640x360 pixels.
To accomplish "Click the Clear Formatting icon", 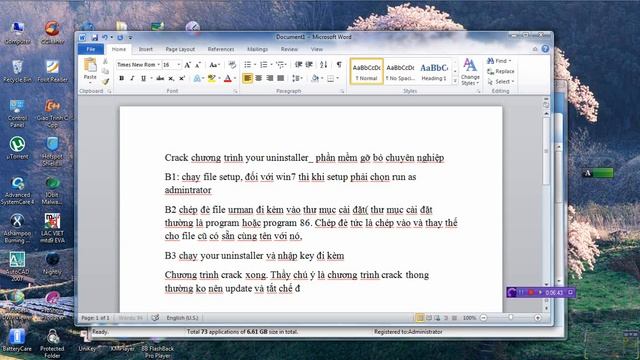I will (232, 65).
